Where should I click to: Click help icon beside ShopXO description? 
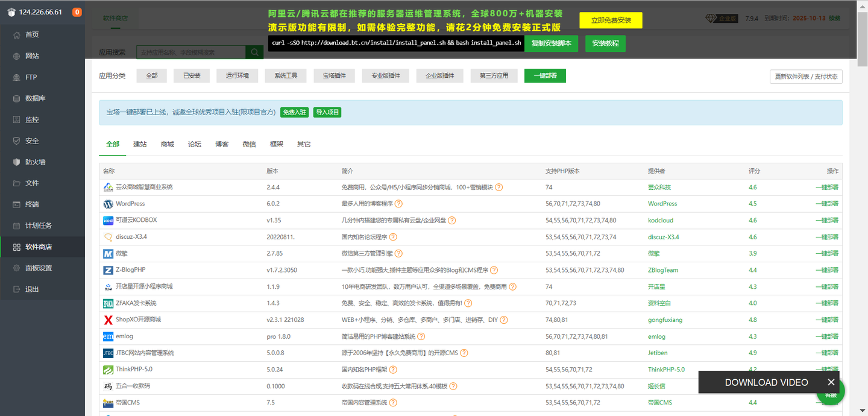tap(504, 320)
